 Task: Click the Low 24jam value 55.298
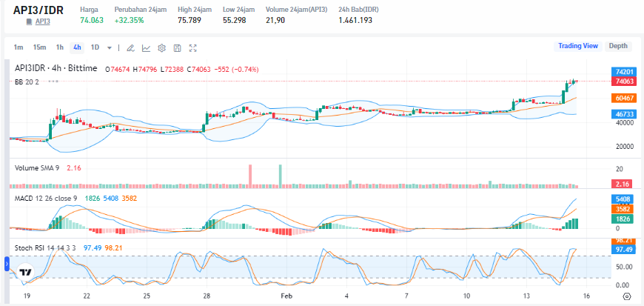tap(235, 20)
